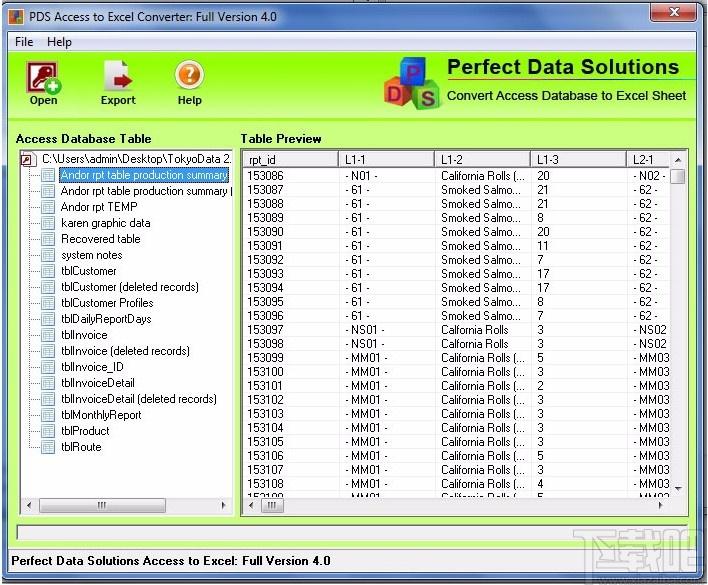This screenshot has height=585, width=708.
Task: Select the tblCustomer table
Action: (88, 271)
